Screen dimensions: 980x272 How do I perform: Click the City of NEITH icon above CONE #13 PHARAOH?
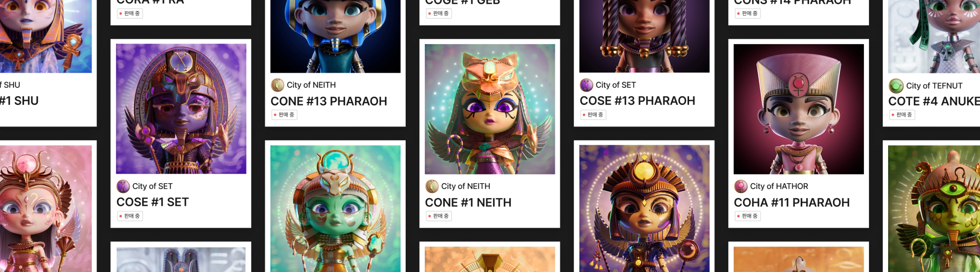(277, 85)
